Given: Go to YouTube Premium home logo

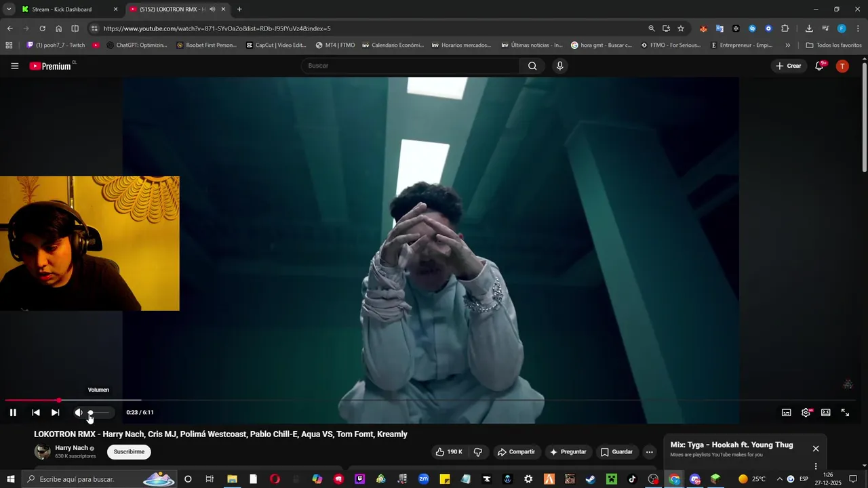Looking at the screenshot, I should (50, 66).
